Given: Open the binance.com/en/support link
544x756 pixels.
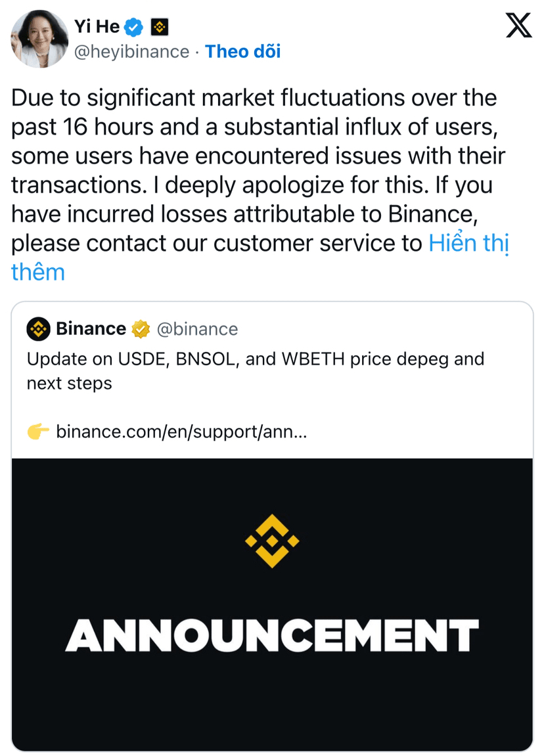Looking at the screenshot, I should pyautogui.click(x=181, y=432).
